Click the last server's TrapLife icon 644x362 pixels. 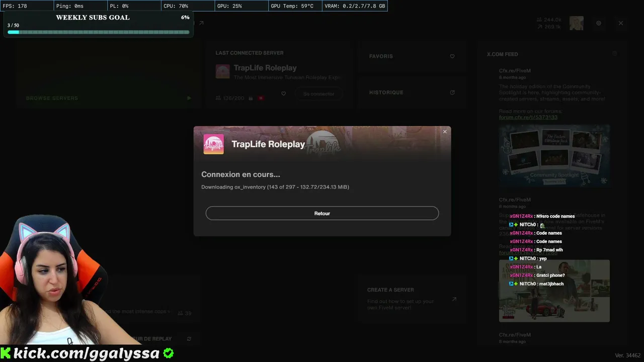tap(223, 71)
